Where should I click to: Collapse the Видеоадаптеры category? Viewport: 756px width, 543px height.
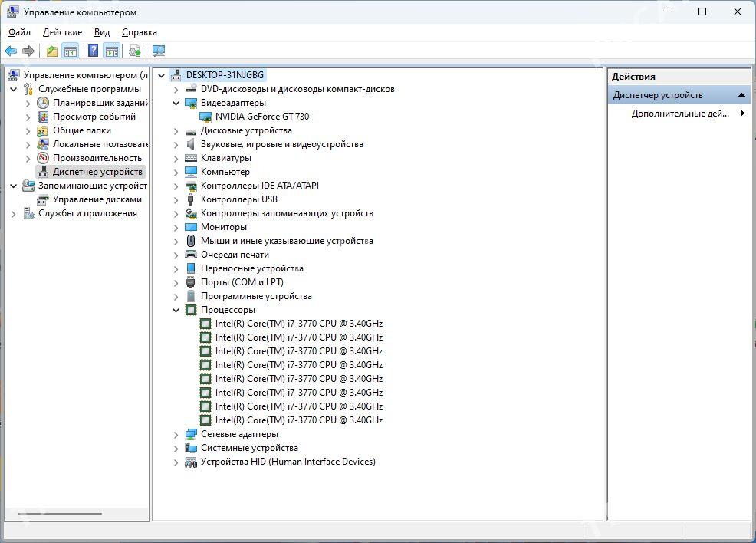[176, 104]
